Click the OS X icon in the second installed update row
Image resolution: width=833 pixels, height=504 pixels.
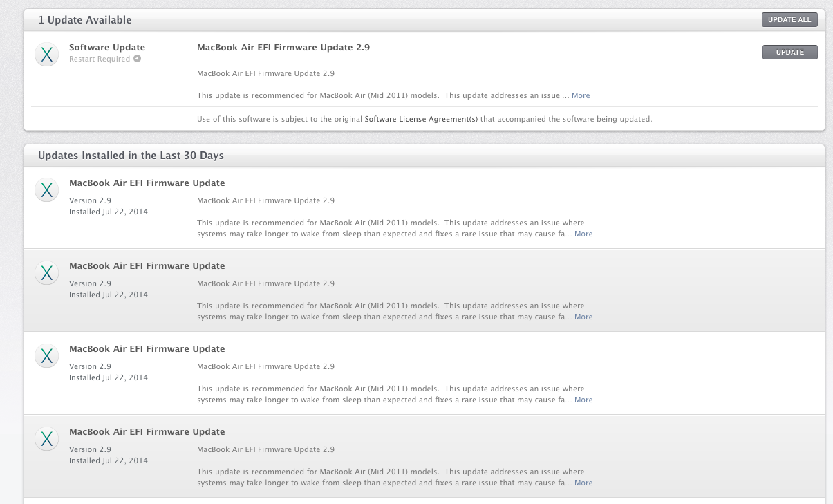pyautogui.click(x=46, y=273)
